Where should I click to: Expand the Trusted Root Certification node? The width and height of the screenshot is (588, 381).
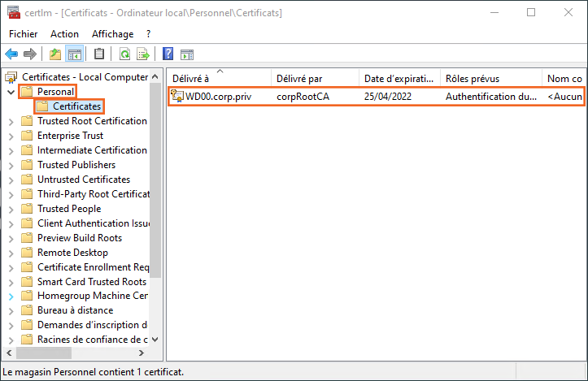tap(11, 121)
